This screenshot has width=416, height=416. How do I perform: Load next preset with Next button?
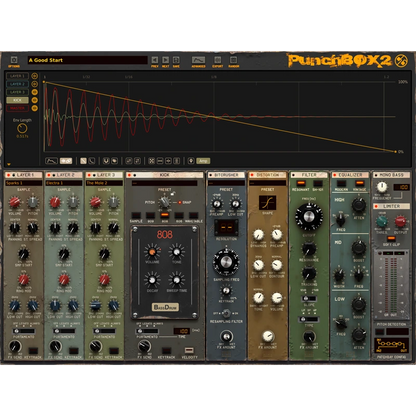click(165, 60)
